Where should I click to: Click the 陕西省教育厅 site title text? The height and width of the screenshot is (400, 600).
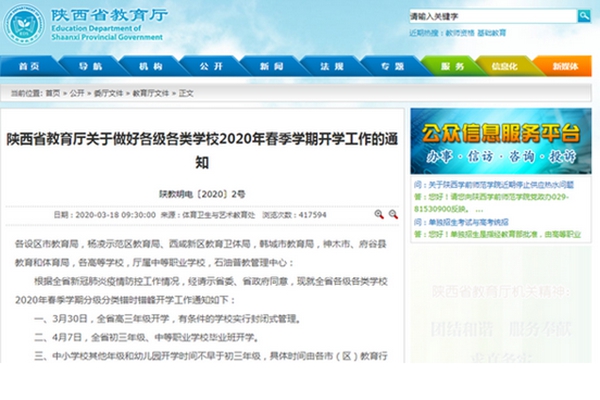(109, 15)
